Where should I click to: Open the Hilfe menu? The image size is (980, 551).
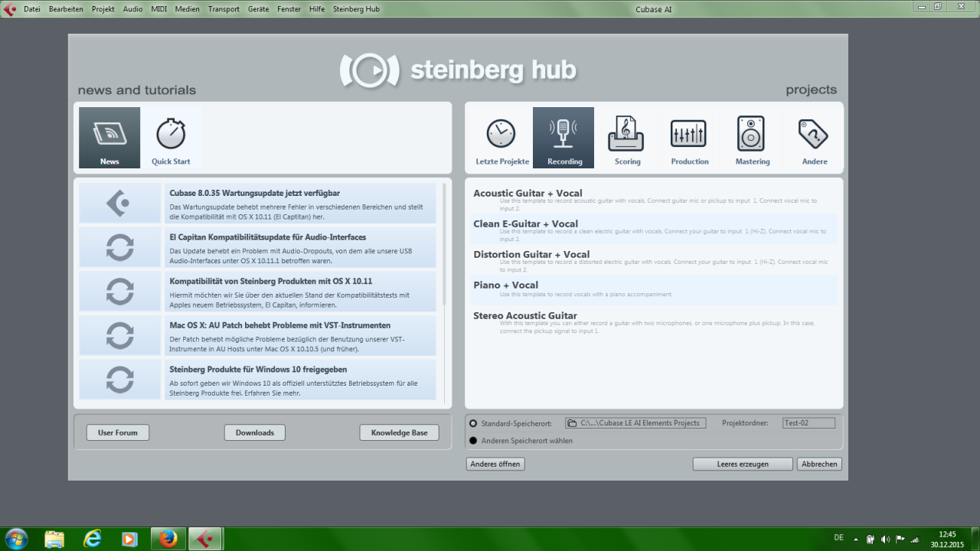click(317, 9)
